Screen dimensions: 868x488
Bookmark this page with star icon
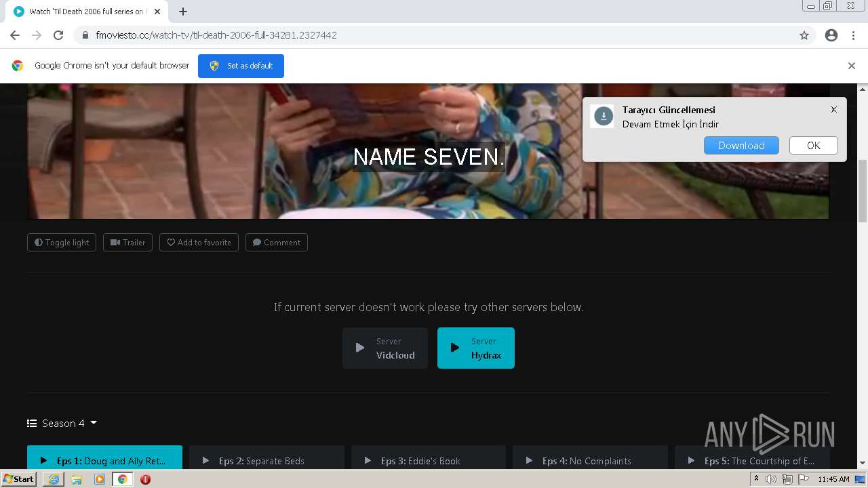pyautogui.click(x=804, y=35)
